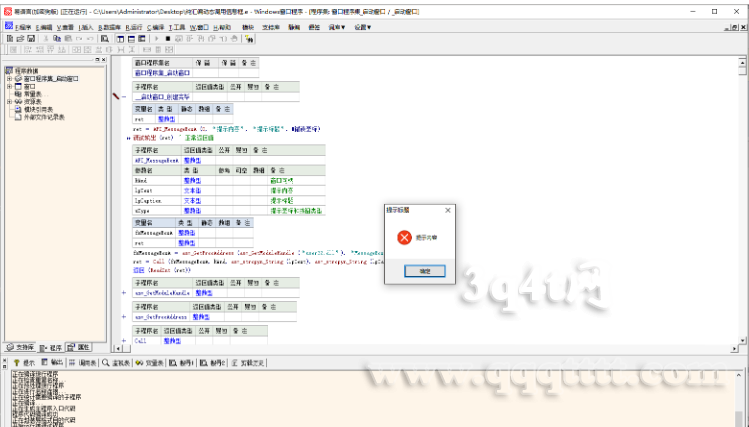
Task: Click the second window layout toolbar icon
Action: pyautogui.click(x=131, y=39)
